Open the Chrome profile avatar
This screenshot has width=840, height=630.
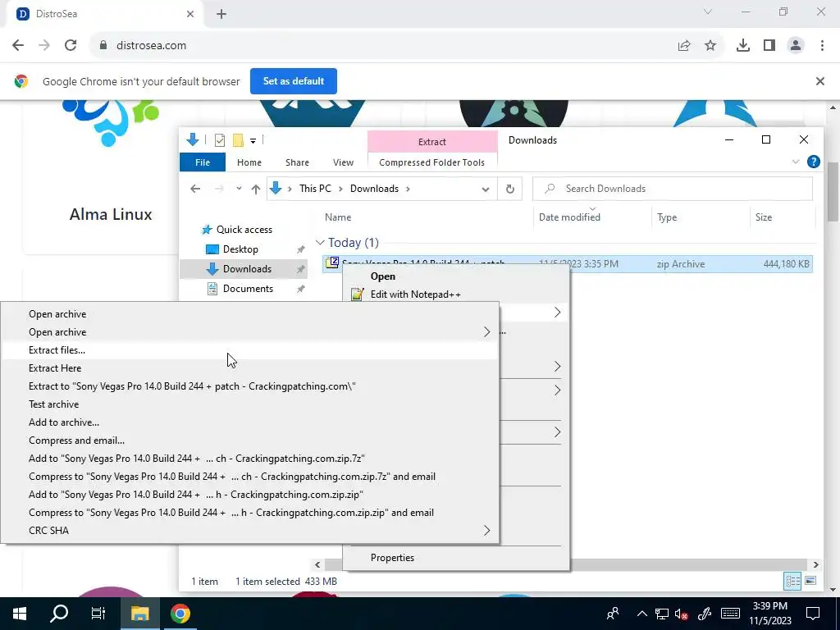pos(796,46)
